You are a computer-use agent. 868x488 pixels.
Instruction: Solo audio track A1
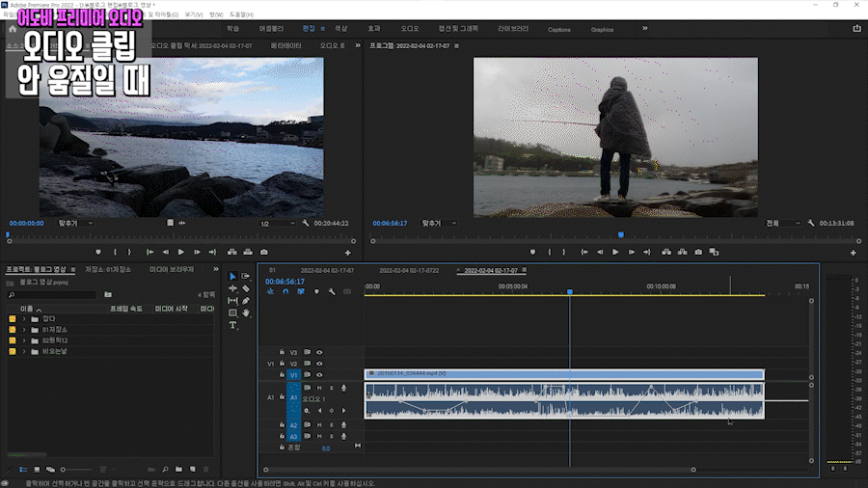tap(332, 388)
